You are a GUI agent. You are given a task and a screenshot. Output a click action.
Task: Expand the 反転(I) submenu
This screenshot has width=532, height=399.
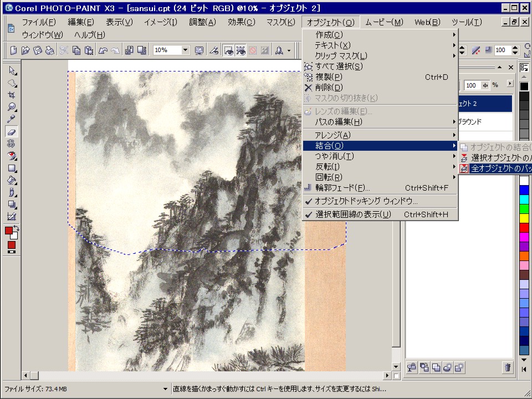click(x=380, y=167)
